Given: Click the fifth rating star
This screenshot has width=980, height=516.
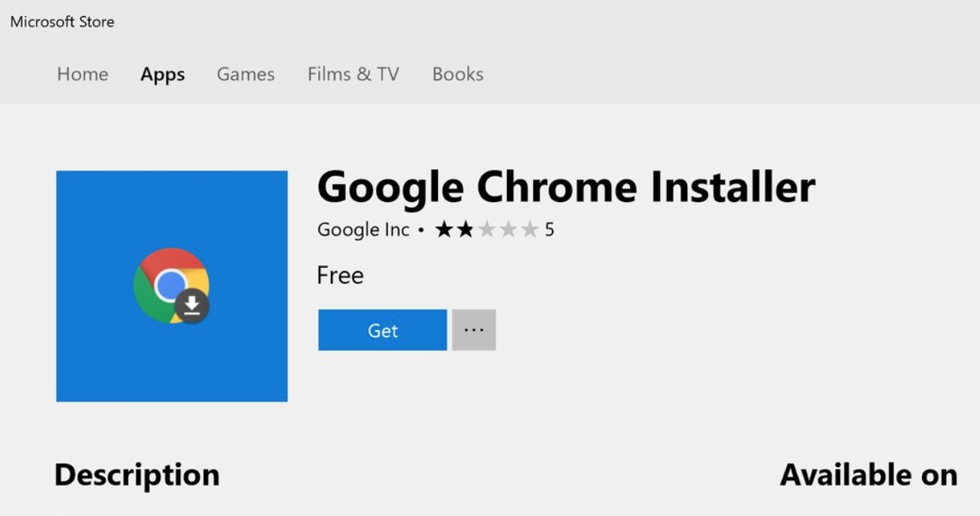Looking at the screenshot, I should (x=529, y=230).
